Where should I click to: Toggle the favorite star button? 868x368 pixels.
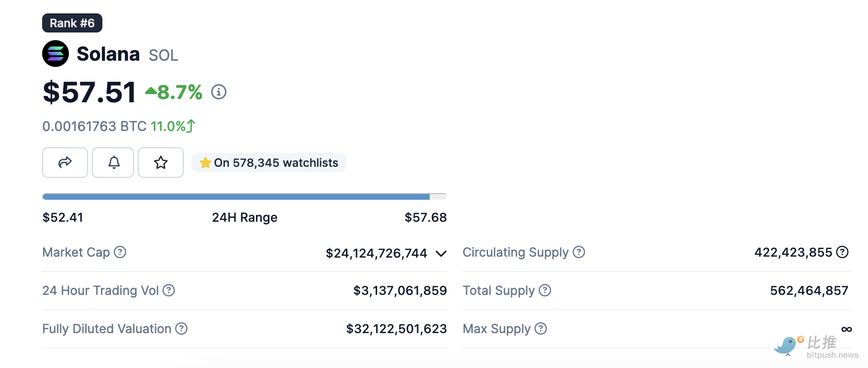click(161, 162)
